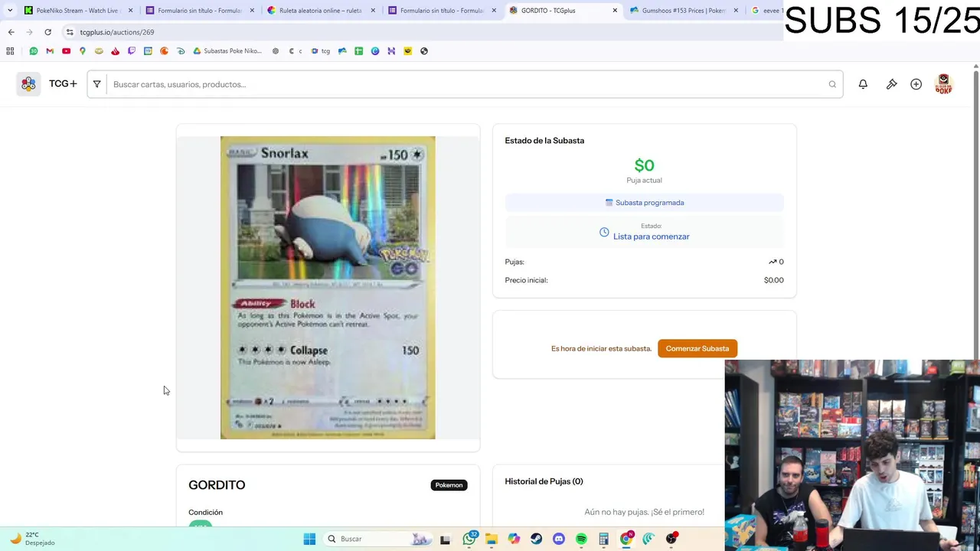Open OBS Studio from the taskbar
This screenshot has width=980, height=551.
[x=671, y=539]
